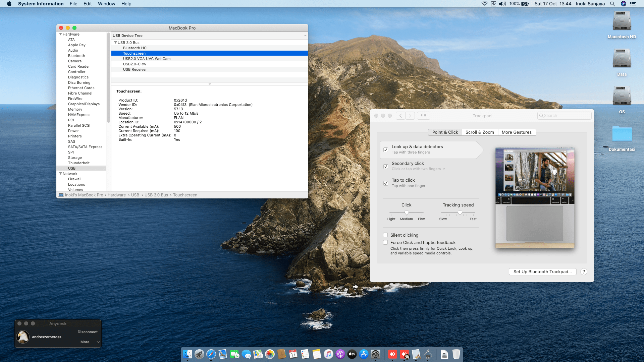Uncheck Look up & data detectors
Image resolution: width=644 pixels, height=362 pixels.
tap(386, 150)
